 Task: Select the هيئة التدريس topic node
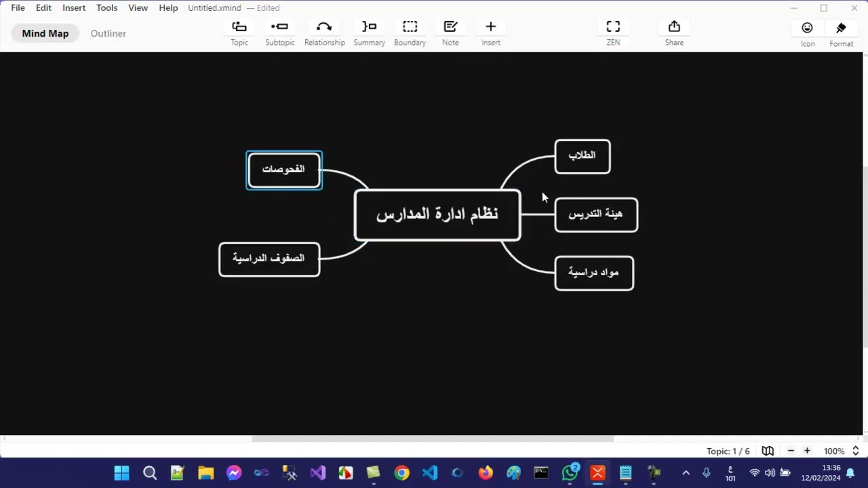point(596,215)
